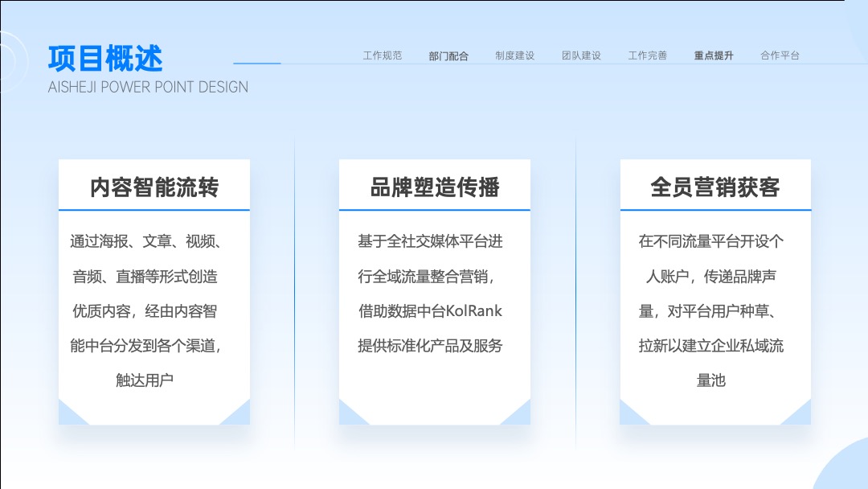Click the 触达用户 text line
Screen dimensions: 868x489
pos(145,380)
